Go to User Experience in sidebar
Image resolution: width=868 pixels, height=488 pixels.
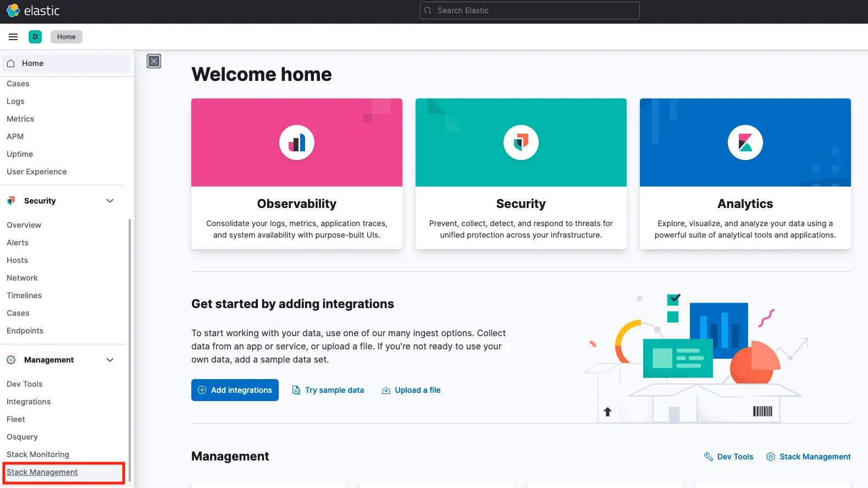pyautogui.click(x=37, y=172)
